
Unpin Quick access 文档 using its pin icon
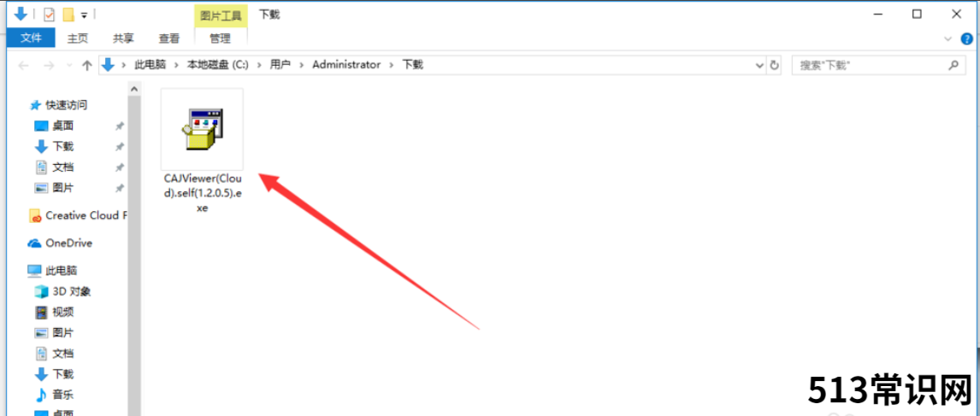[120, 167]
